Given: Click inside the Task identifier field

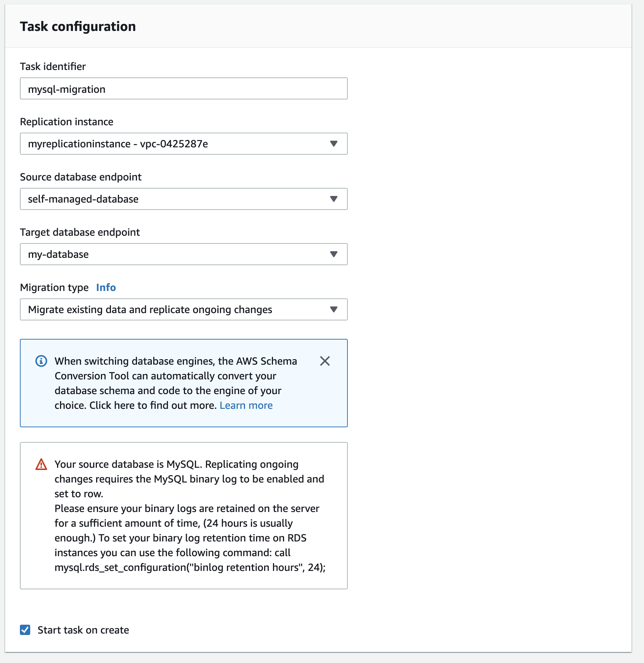Looking at the screenshot, I should point(183,88).
